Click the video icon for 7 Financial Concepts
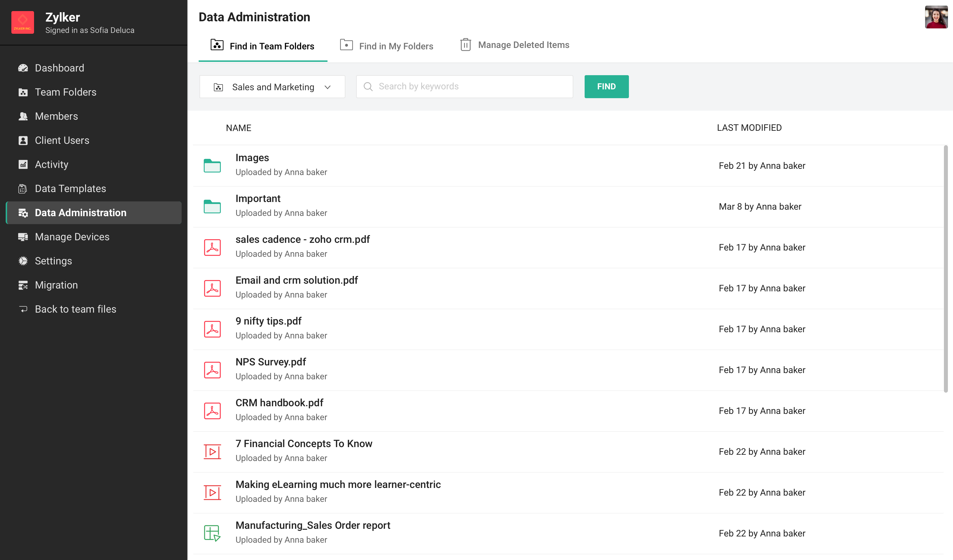 pyautogui.click(x=212, y=451)
